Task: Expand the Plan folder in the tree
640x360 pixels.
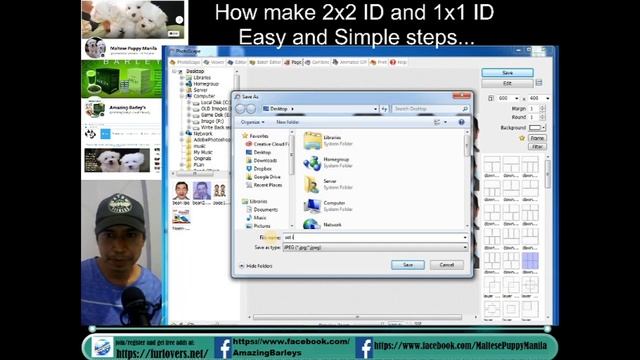Action: pos(182,165)
